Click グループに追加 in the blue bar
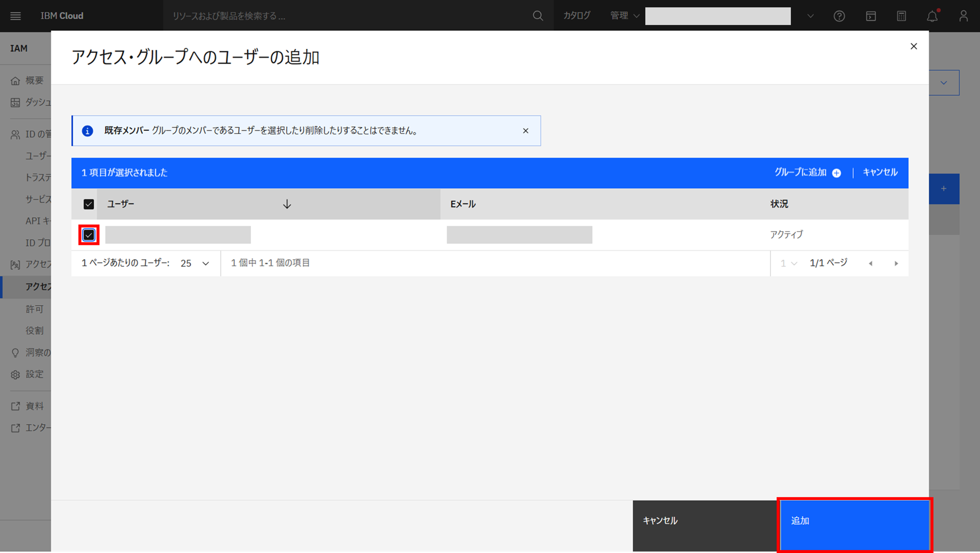The width and height of the screenshot is (980, 553). pos(807,173)
